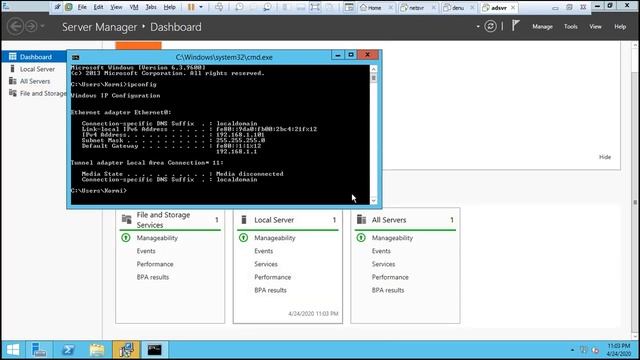The image size is (640, 360).
Task: Switch to the adsvr VMware tab
Action: pyautogui.click(x=499, y=7)
